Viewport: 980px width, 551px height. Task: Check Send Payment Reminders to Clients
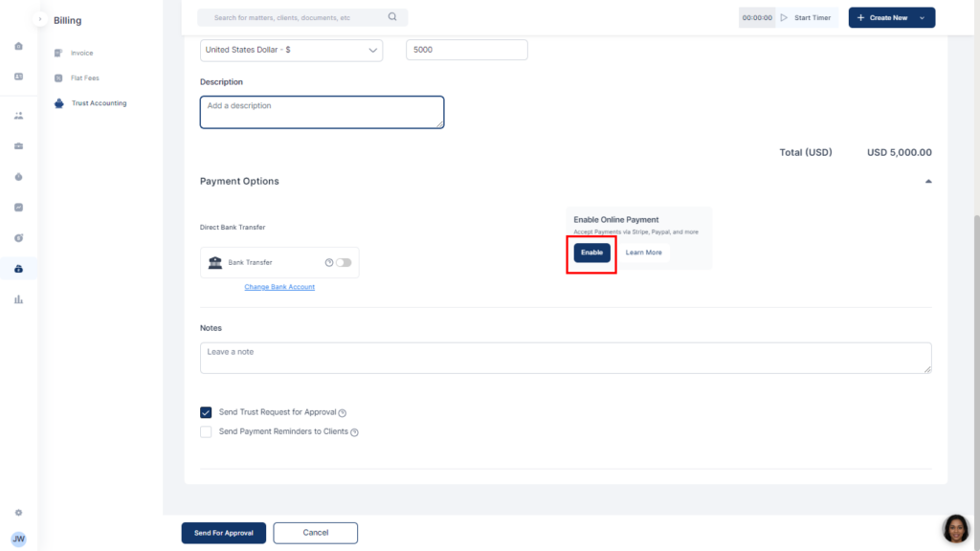pyautogui.click(x=206, y=431)
